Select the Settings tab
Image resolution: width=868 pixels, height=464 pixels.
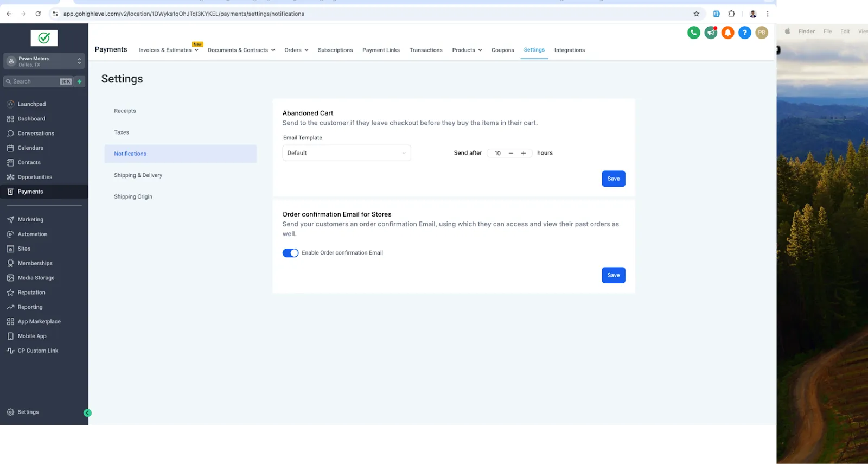click(534, 50)
